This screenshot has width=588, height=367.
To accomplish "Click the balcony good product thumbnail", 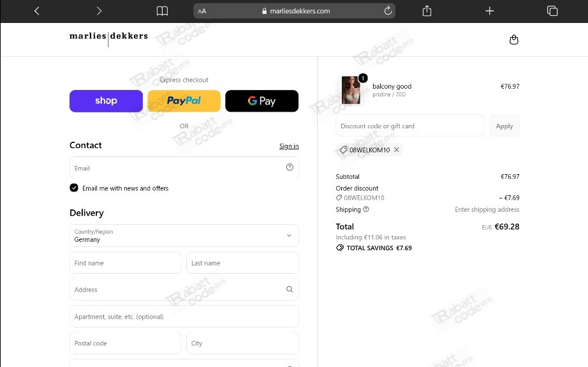I will 351,90.
